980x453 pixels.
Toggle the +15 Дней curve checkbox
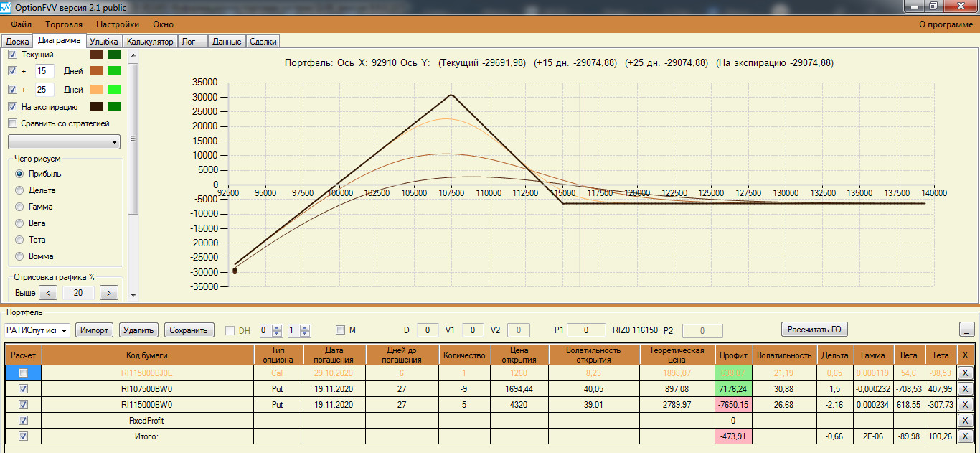click(x=12, y=71)
